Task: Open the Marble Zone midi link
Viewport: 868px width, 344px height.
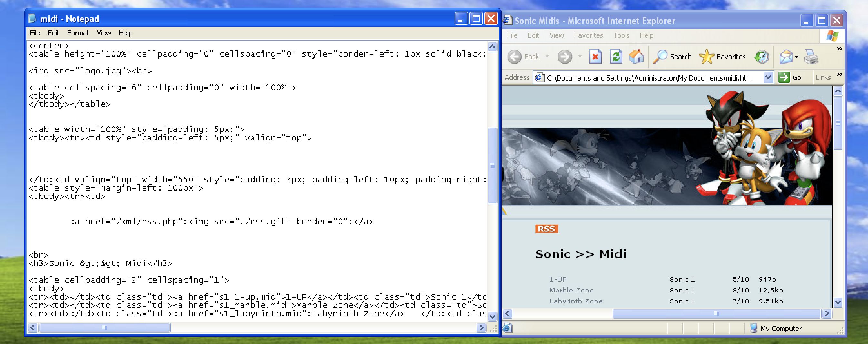Action: [x=571, y=290]
